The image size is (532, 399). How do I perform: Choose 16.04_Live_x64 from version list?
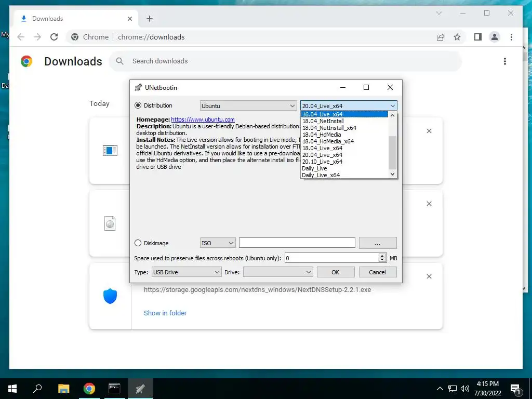click(x=344, y=114)
